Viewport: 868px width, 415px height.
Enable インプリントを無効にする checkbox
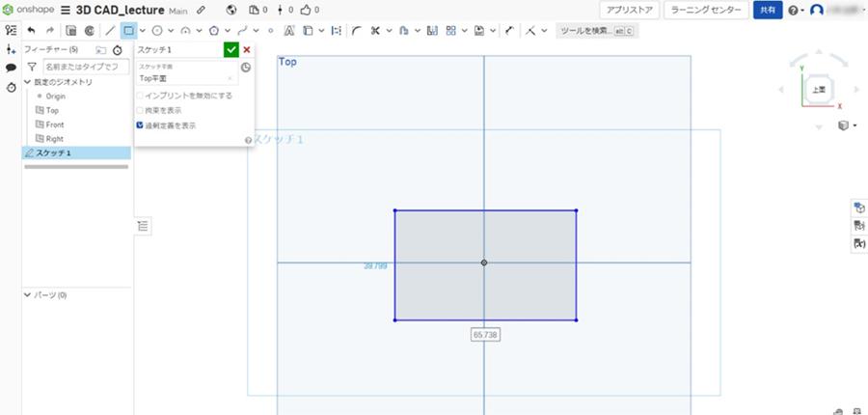point(141,96)
